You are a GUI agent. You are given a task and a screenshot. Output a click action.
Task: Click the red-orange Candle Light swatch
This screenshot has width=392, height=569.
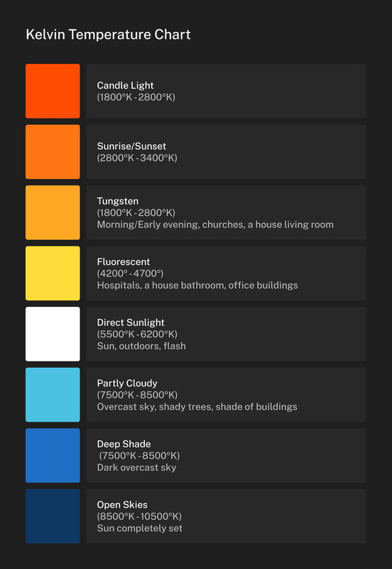coord(53,91)
